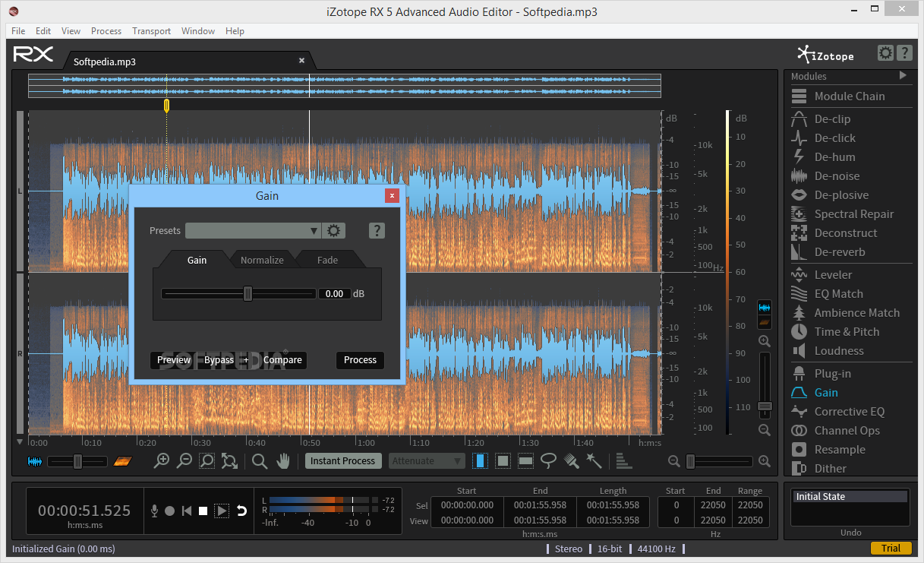Click Preview in the Gain dialog
The height and width of the screenshot is (563, 924).
tap(174, 360)
